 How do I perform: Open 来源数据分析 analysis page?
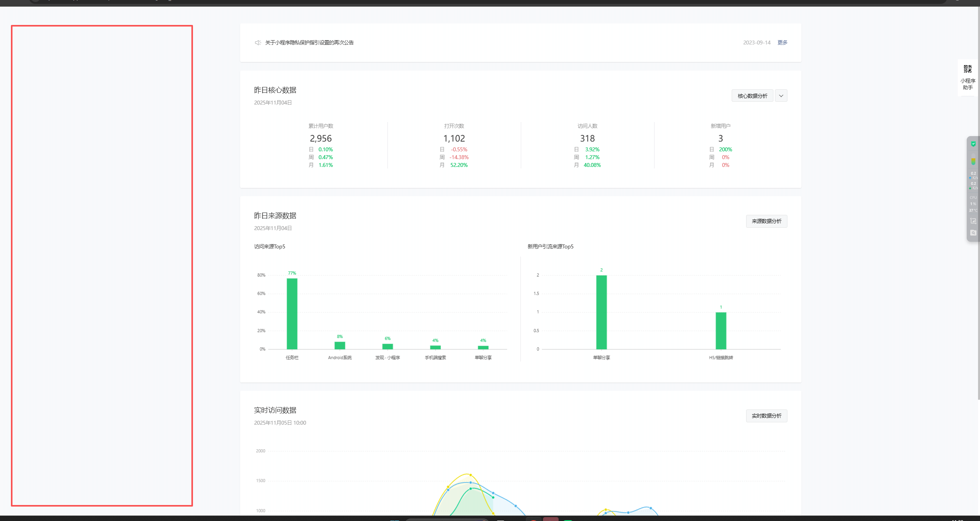766,221
